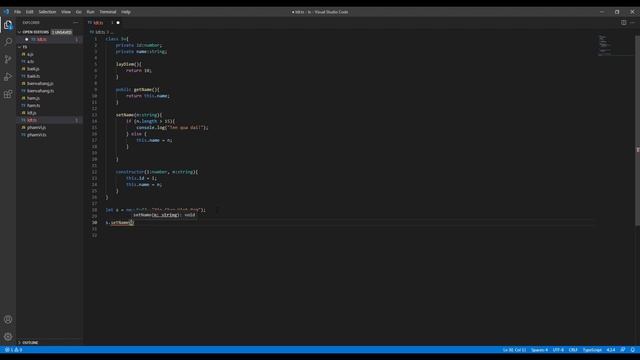
Task: Click the 1 UNSAVED badge
Action: (62, 32)
